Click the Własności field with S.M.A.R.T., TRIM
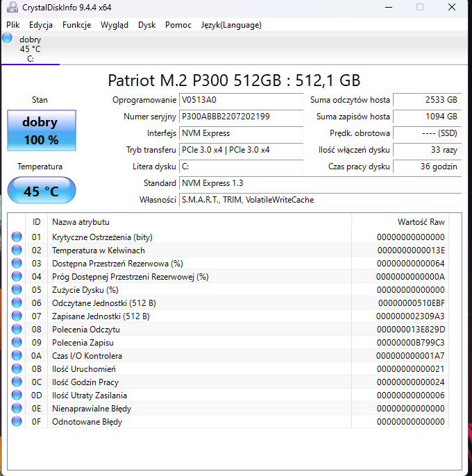472x476 pixels. click(321, 200)
